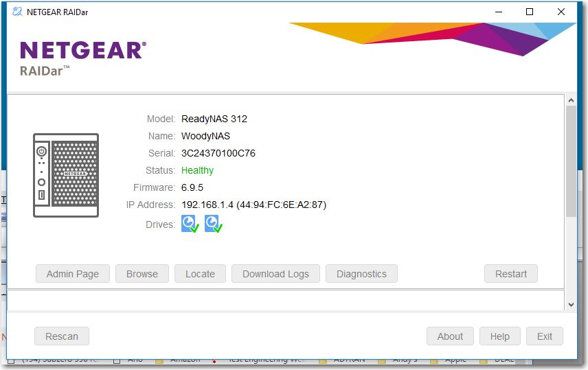
Task: Click the NETGEAR logo
Action: (83, 50)
